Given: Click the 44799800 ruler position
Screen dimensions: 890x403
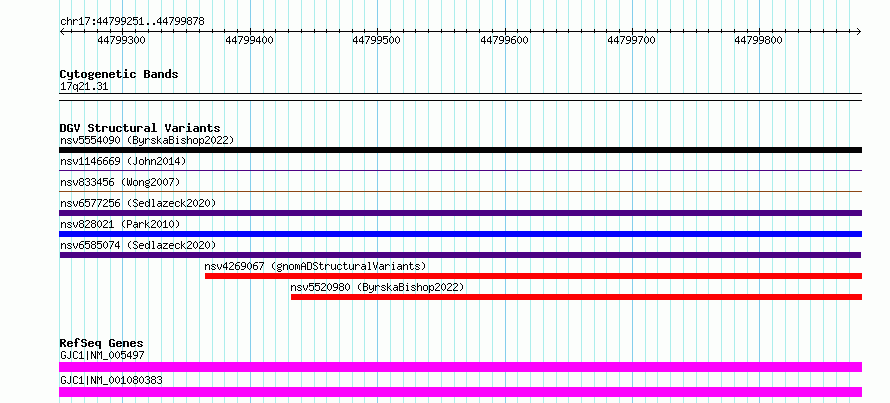Looking at the screenshot, I should click(x=758, y=40).
